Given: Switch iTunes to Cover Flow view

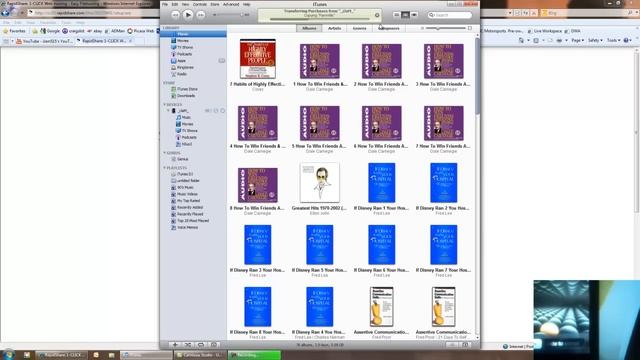Looking at the screenshot, I should click(414, 15).
